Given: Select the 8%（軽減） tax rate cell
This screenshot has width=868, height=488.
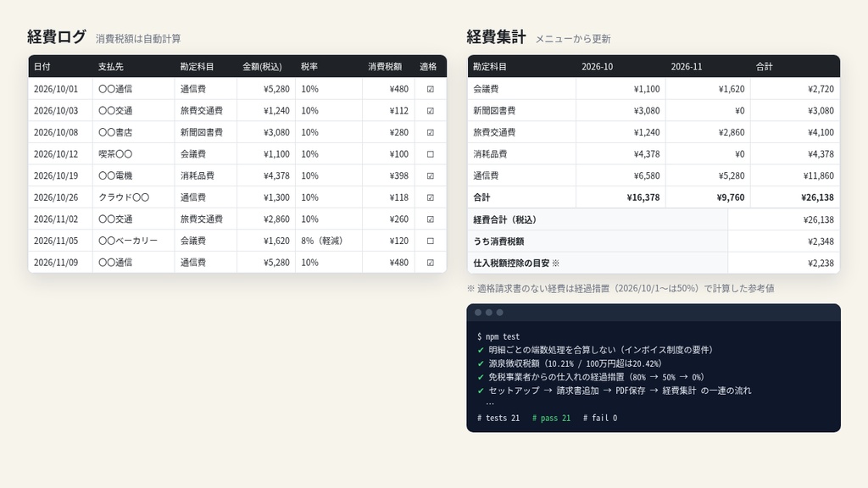Looking at the screenshot, I should [329, 241].
